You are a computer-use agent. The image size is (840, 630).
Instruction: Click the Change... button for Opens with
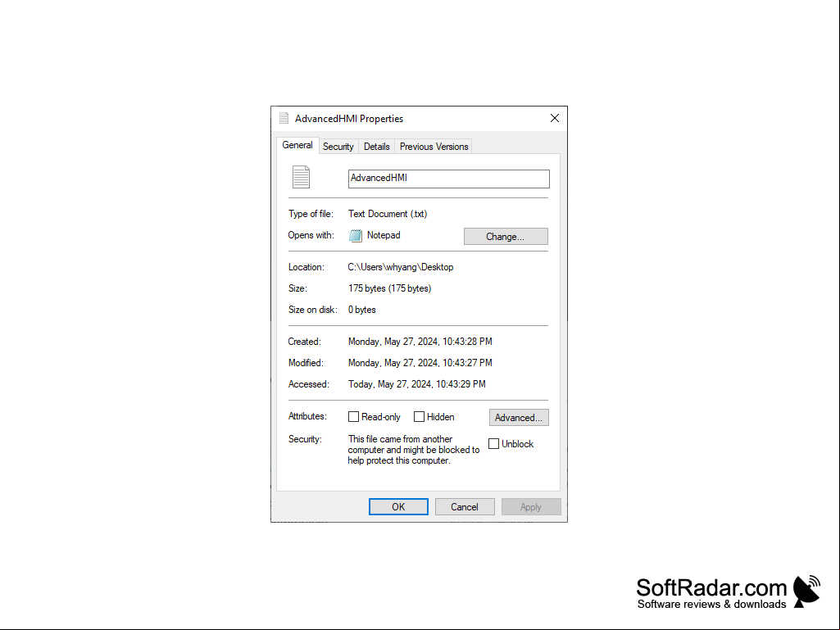(x=506, y=236)
